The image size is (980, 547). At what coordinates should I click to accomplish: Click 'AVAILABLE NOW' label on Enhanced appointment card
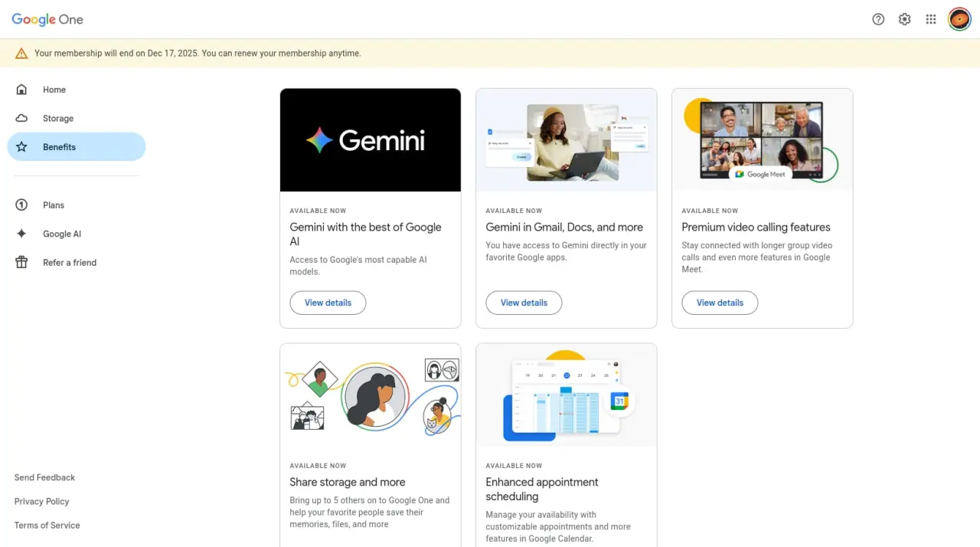click(514, 466)
